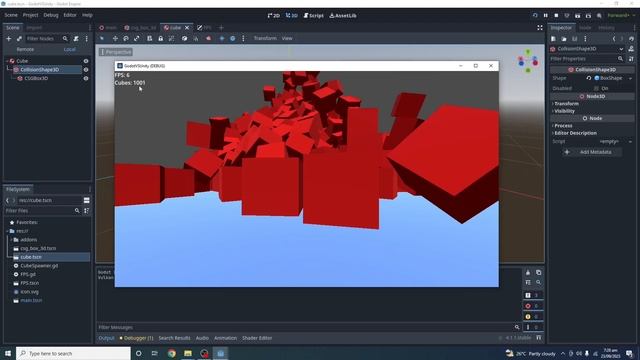This screenshot has width=640, height=360.
Task: Load an existing resource in Inspector
Action: pos(564,39)
